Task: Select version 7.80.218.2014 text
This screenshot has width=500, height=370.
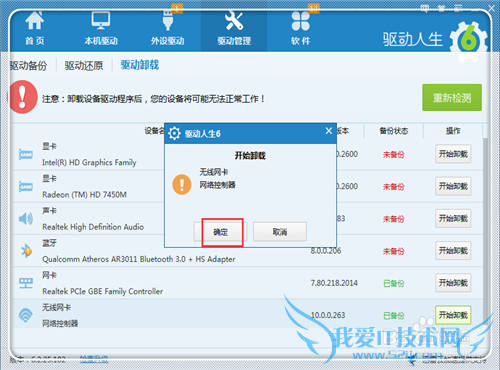Action: point(334,283)
